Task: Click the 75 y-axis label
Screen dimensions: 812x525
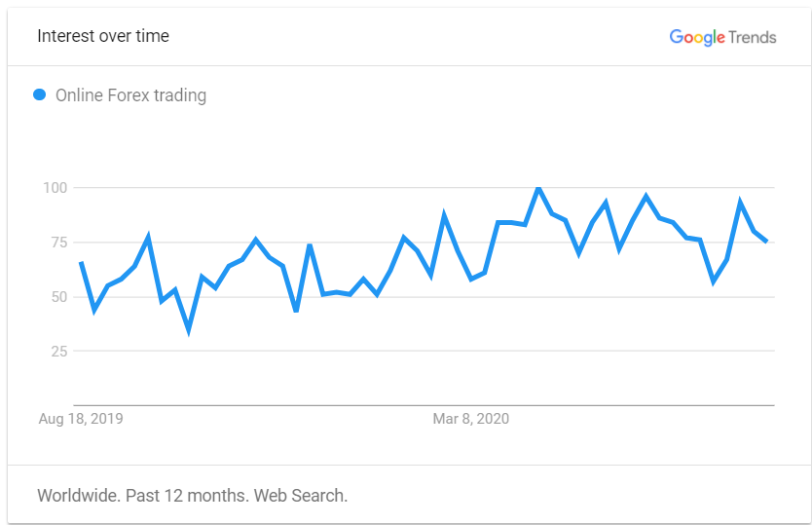Action: [x=59, y=242]
